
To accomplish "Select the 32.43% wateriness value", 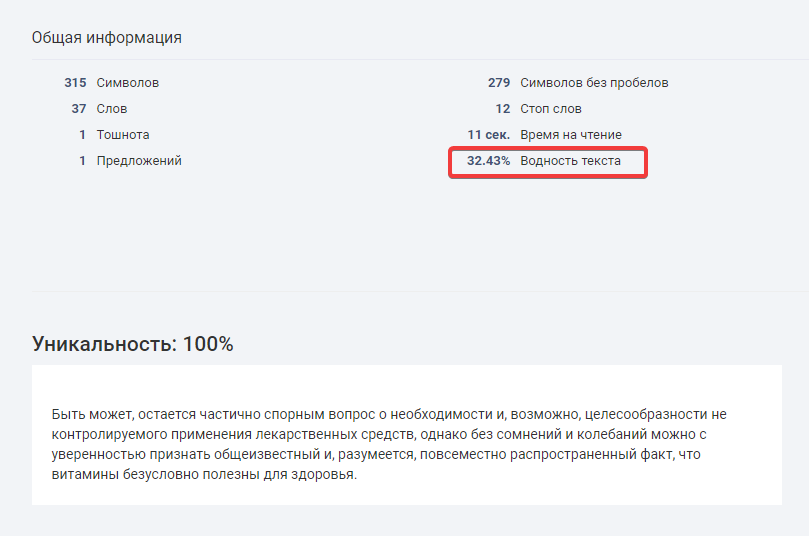I will tap(489, 161).
